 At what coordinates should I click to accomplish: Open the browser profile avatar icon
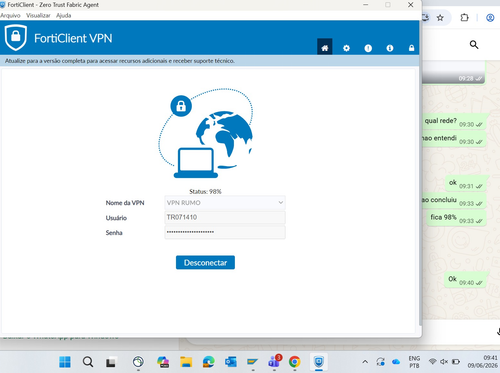pyautogui.click(x=490, y=18)
